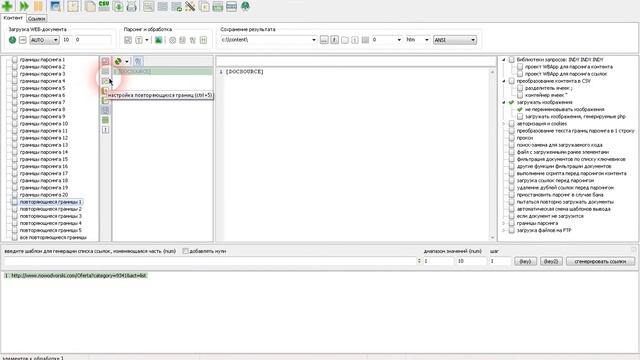This screenshot has width=640, height=360.
Task: Click the step field 'шаг' value
Action: (x=500, y=261)
